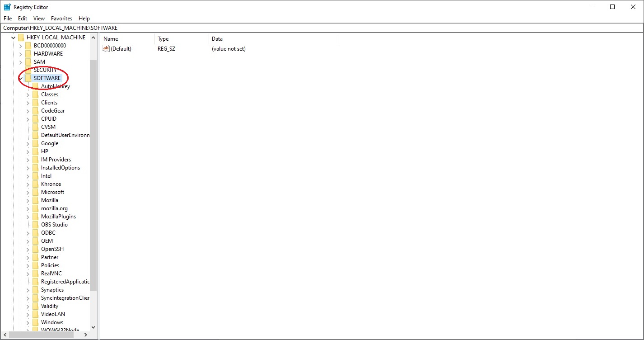644x340 pixels.
Task: Select the SAM key folder icon
Action: (x=28, y=62)
